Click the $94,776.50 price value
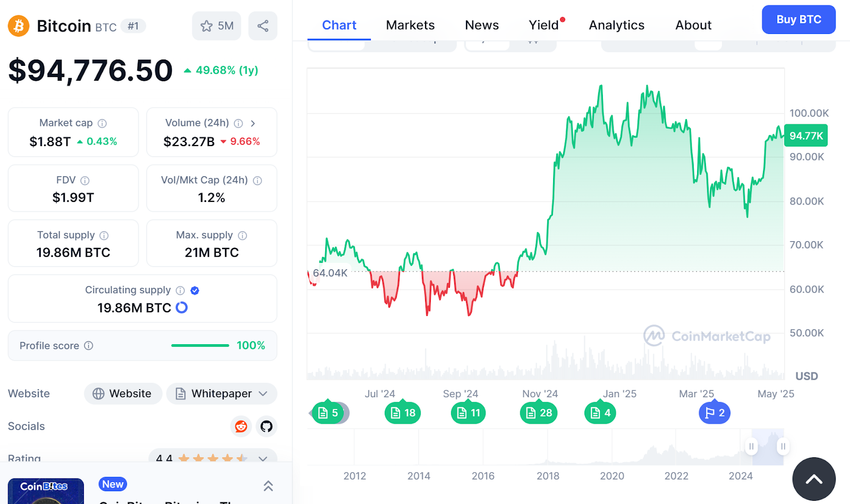 click(x=91, y=70)
